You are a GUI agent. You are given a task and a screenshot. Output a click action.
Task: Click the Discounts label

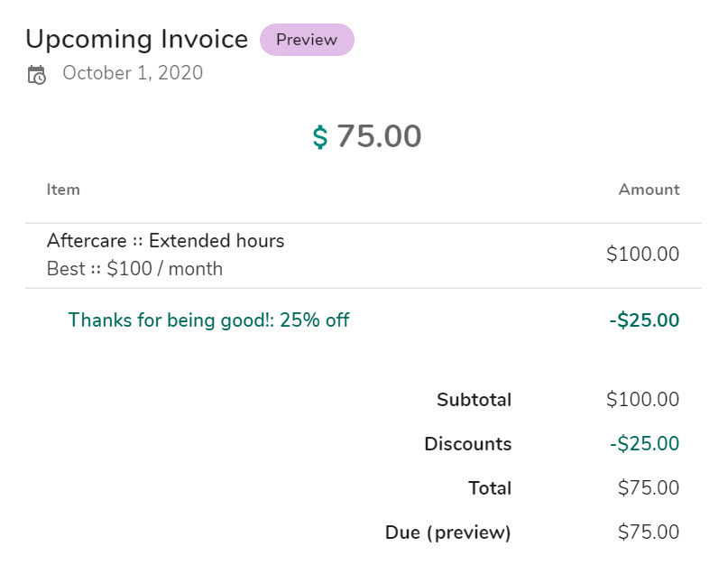click(x=467, y=444)
